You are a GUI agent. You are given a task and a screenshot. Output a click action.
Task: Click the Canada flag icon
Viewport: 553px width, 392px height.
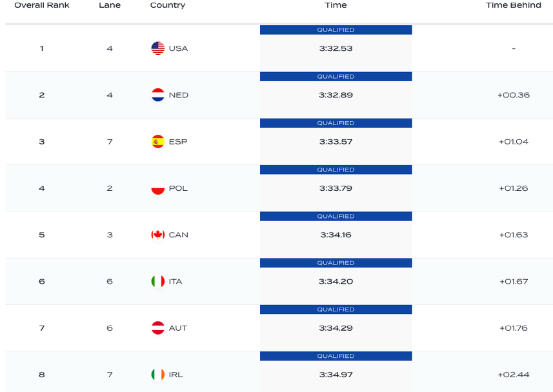pyautogui.click(x=157, y=235)
